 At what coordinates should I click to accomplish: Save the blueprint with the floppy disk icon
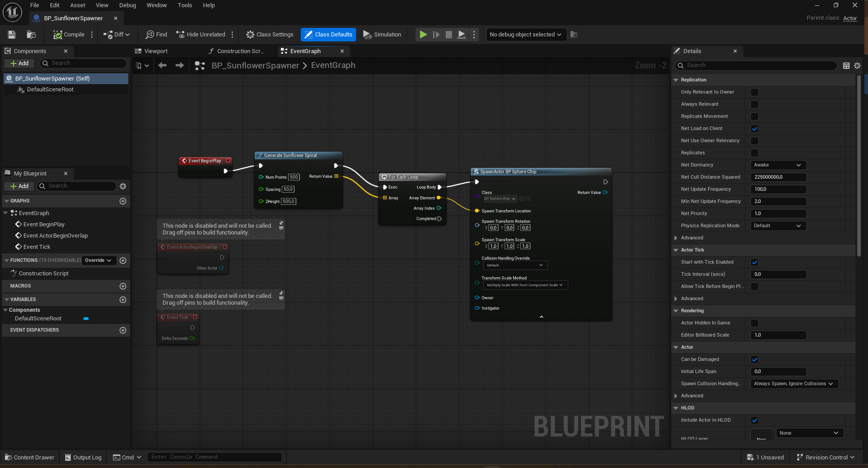(x=12, y=35)
